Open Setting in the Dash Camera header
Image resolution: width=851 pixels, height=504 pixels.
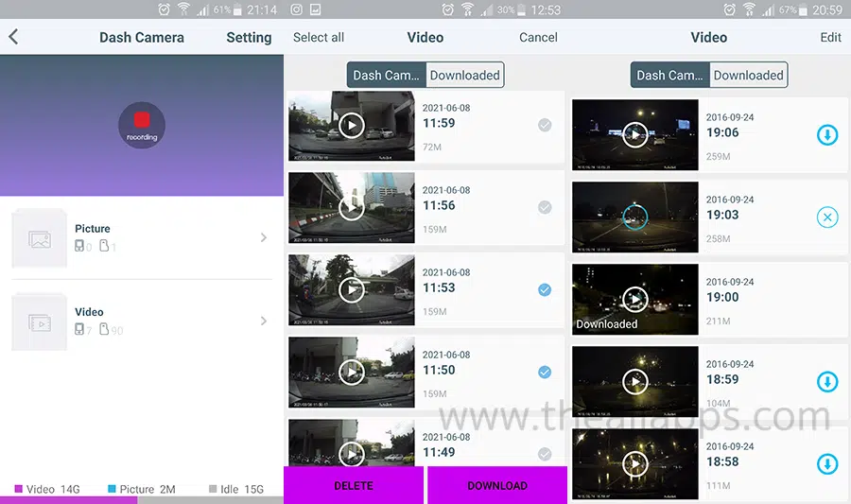tap(249, 38)
